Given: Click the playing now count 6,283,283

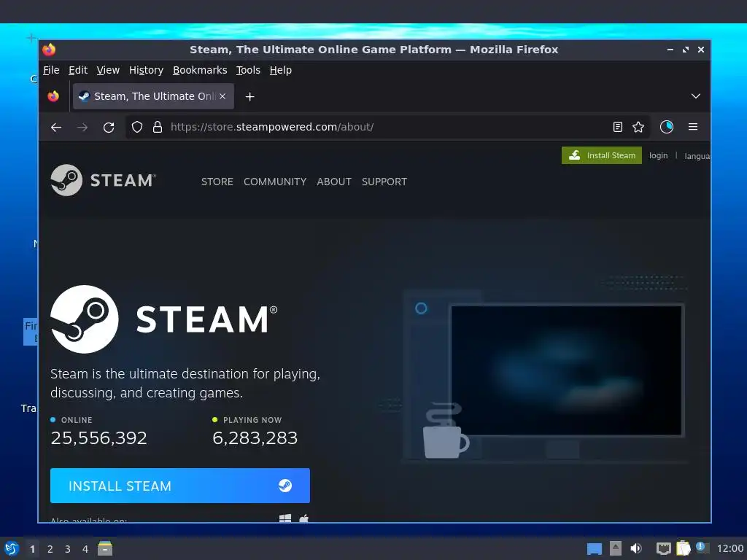Looking at the screenshot, I should (255, 437).
